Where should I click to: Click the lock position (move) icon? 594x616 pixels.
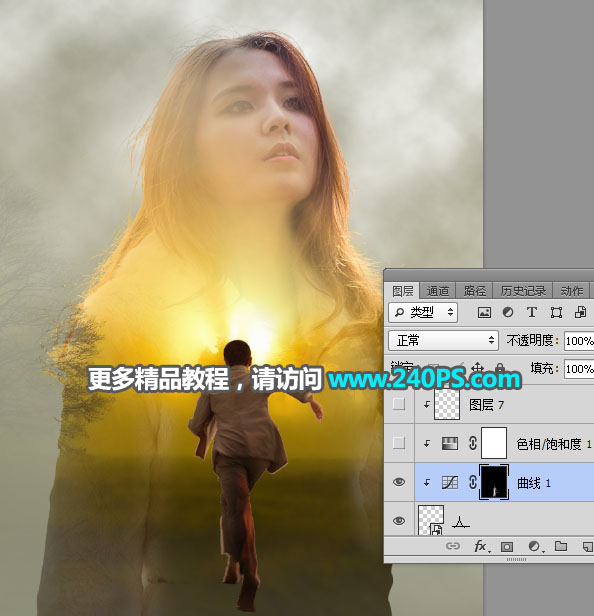point(477,368)
